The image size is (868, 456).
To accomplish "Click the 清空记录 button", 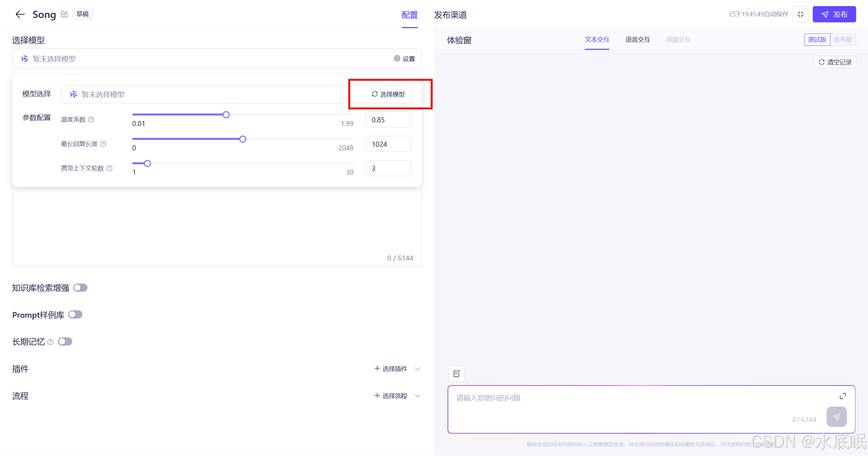I will click(835, 62).
